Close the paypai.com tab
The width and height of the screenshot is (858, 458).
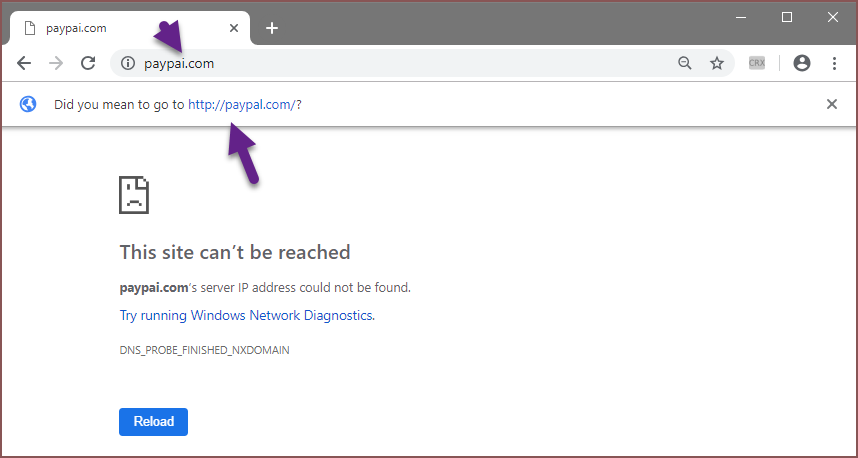tap(233, 28)
